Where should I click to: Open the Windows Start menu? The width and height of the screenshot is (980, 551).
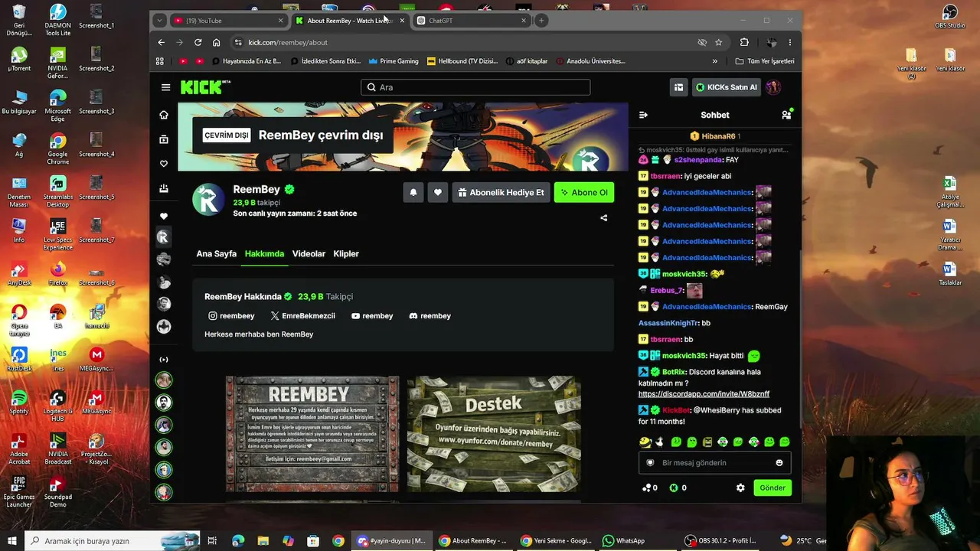(12, 541)
